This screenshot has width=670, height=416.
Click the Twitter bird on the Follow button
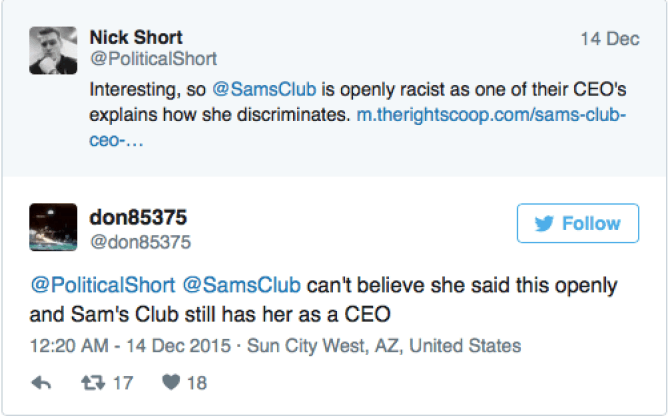[544, 223]
